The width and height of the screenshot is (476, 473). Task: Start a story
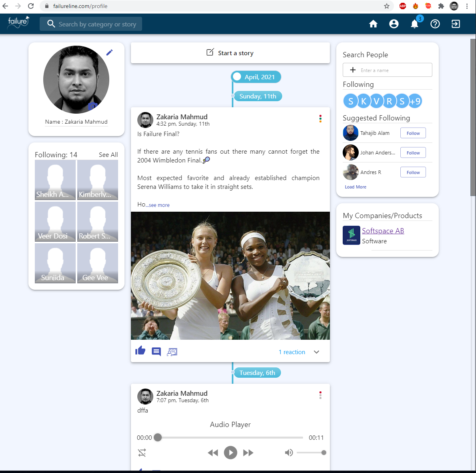click(x=230, y=53)
